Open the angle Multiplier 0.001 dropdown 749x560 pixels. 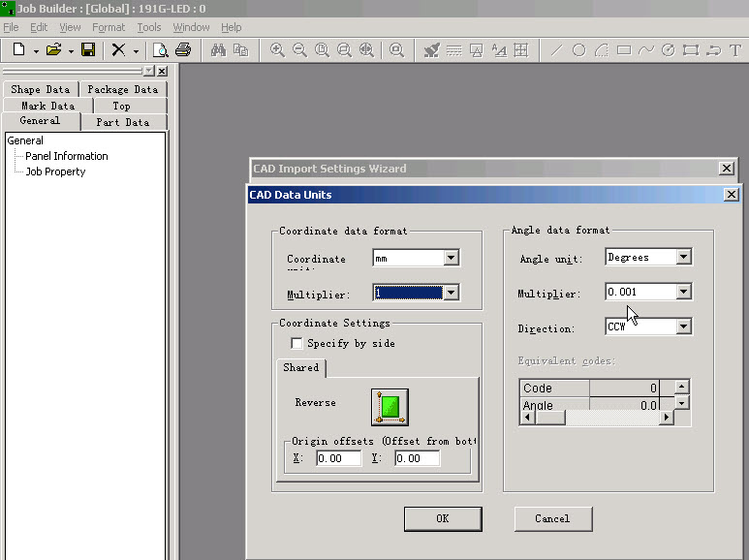point(683,292)
